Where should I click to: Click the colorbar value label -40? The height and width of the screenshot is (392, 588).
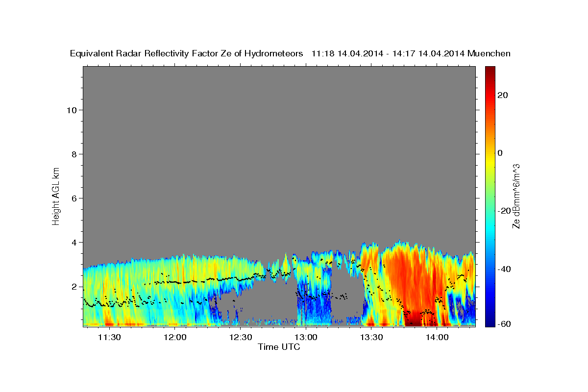click(x=504, y=269)
